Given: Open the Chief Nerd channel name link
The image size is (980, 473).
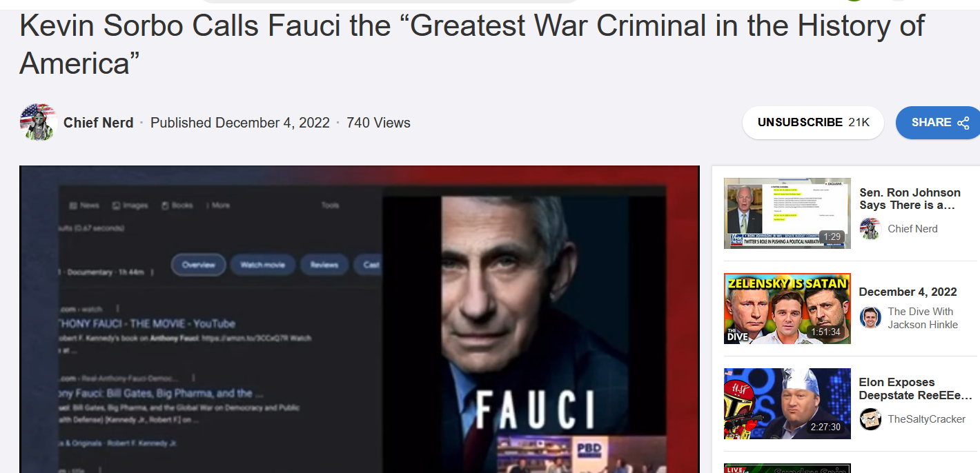Looking at the screenshot, I should point(99,123).
